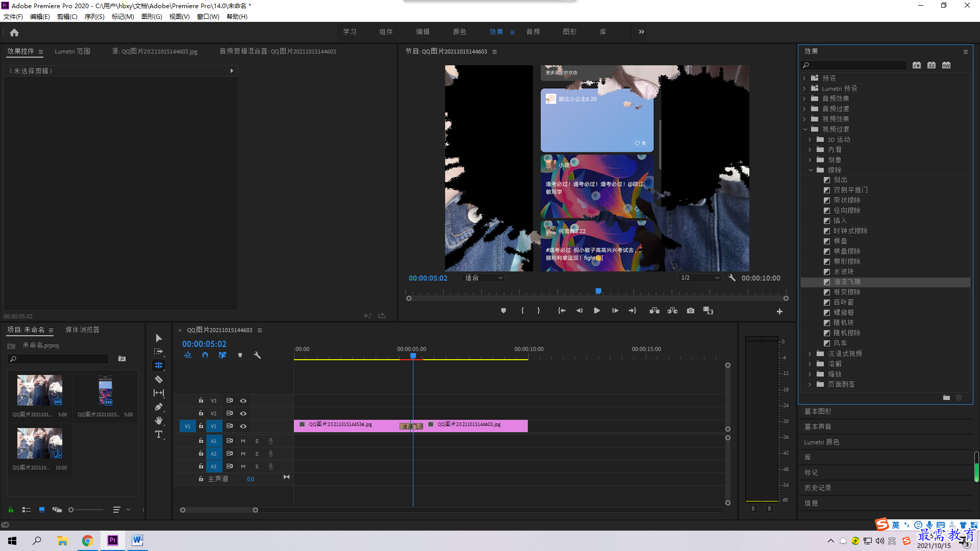This screenshot has height=551, width=980.
Task: Select the Pen tool
Action: click(159, 407)
